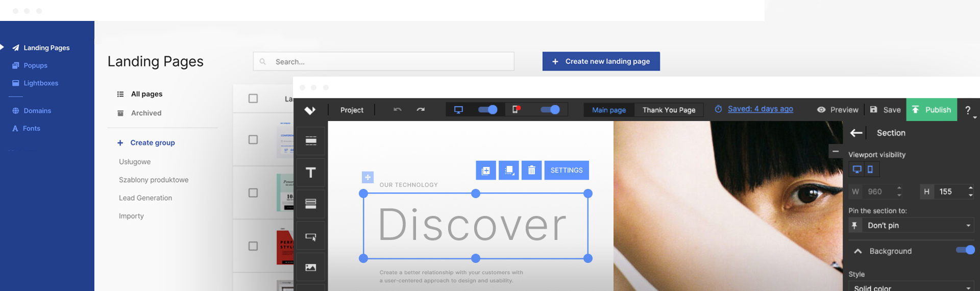This screenshot has width=980, height=291.
Task: Click Create new landing page button
Action: pyautogui.click(x=601, y=61)
